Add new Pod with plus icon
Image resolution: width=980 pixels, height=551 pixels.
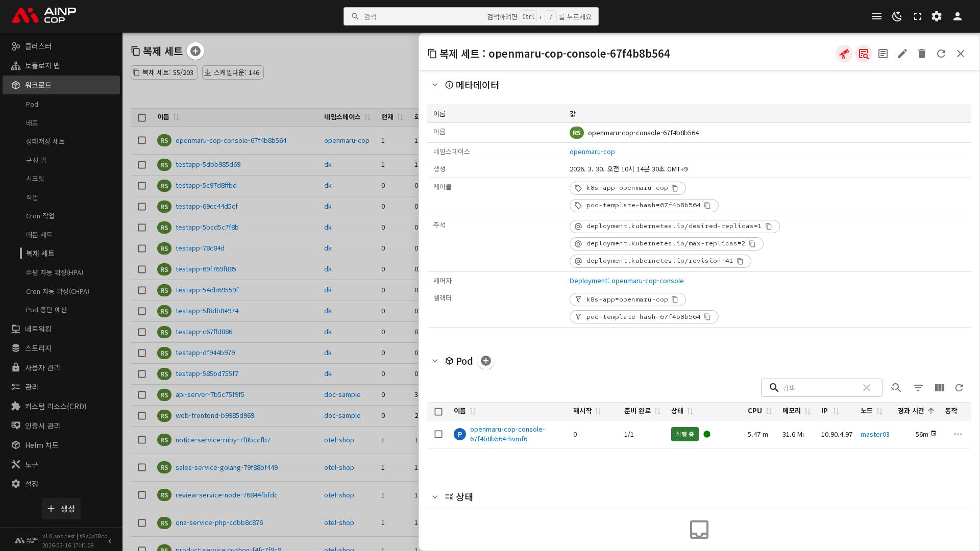[486, 361]
